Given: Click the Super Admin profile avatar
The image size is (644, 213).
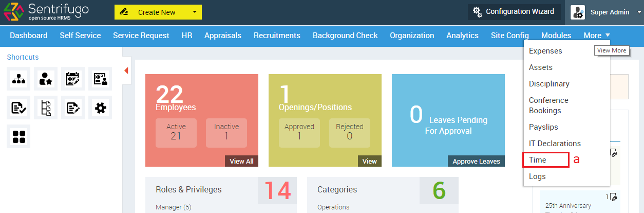Looking at the screenshot, I should (578, 12).
